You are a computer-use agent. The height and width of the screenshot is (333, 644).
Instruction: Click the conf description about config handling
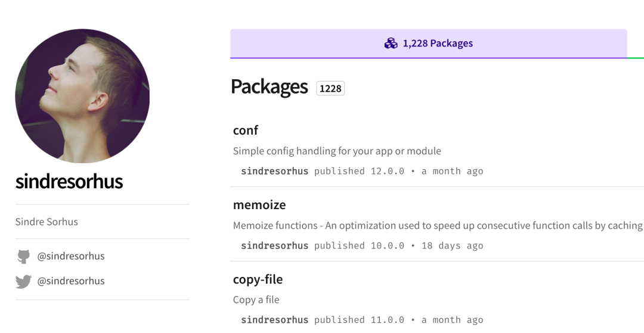click(337, 151)
